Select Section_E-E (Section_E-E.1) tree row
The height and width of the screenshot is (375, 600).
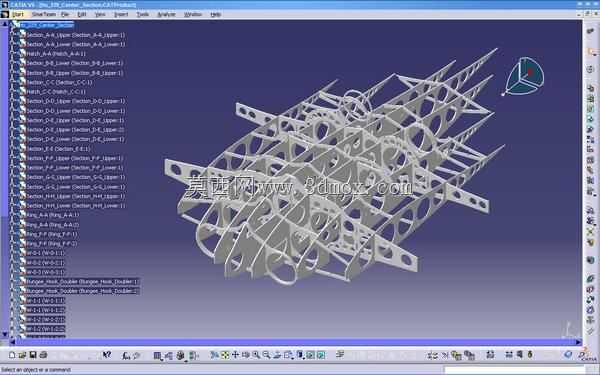(58, 149)
